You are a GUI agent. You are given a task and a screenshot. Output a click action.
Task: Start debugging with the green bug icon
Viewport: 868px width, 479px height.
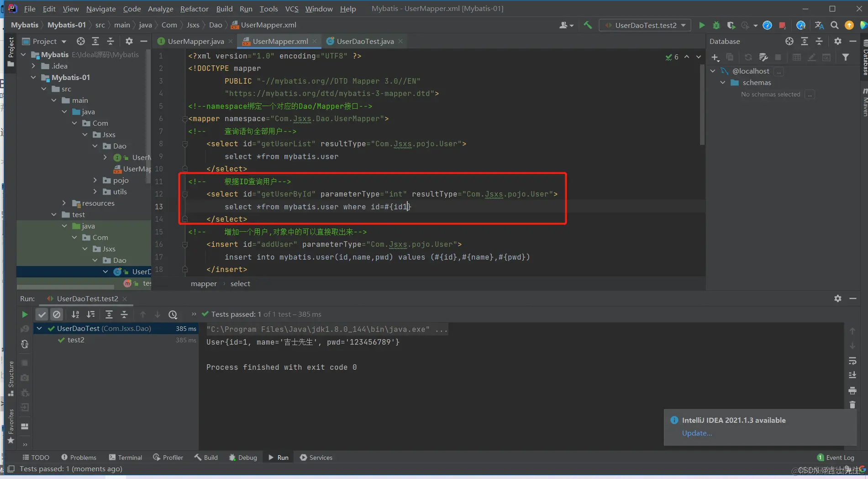click(716, 25)
